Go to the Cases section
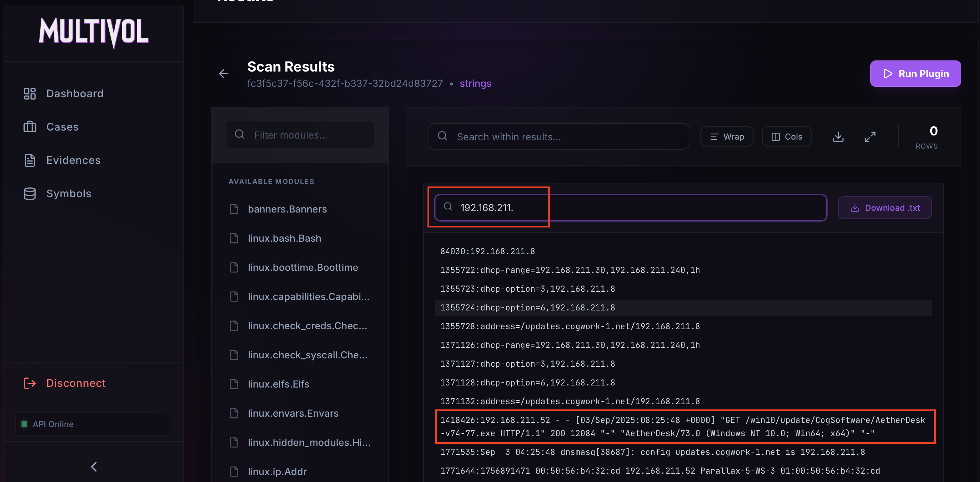 [x=63, y=127]
